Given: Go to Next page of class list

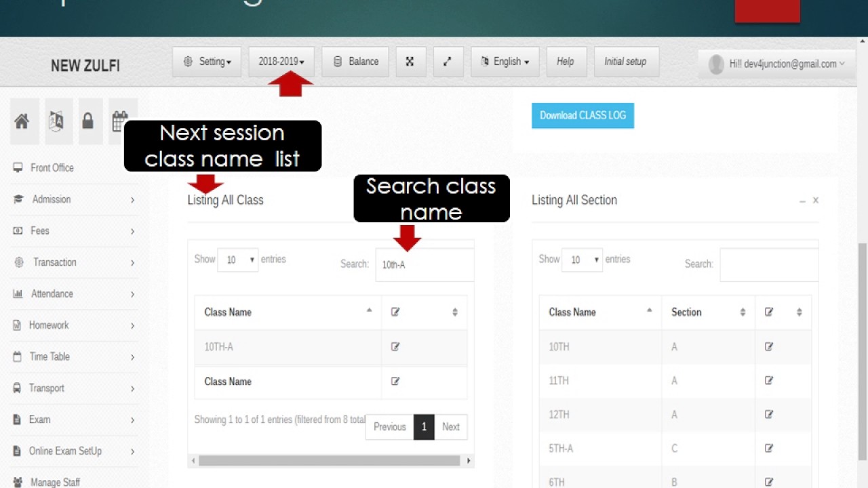Looking at the screenshot, I should click(451, 427).
